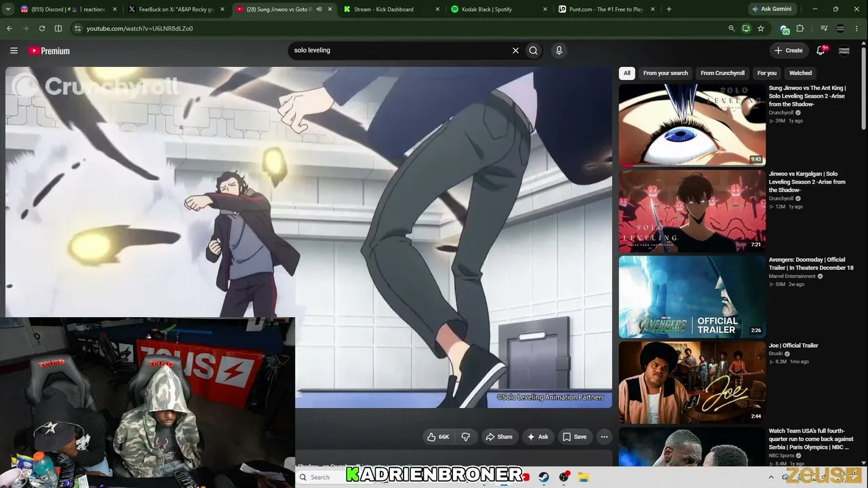
Task: Filter by From Crunchyroll chip
Action: (x=722, y=73)
